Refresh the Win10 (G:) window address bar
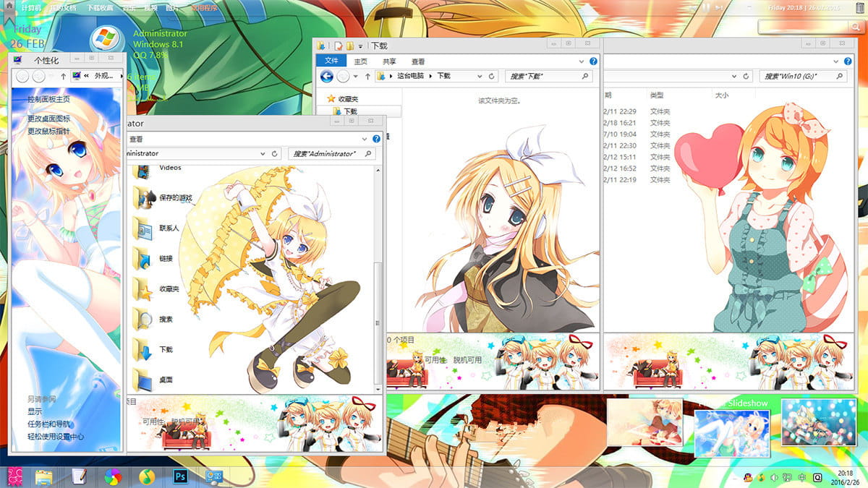 [x=746, y=76]
